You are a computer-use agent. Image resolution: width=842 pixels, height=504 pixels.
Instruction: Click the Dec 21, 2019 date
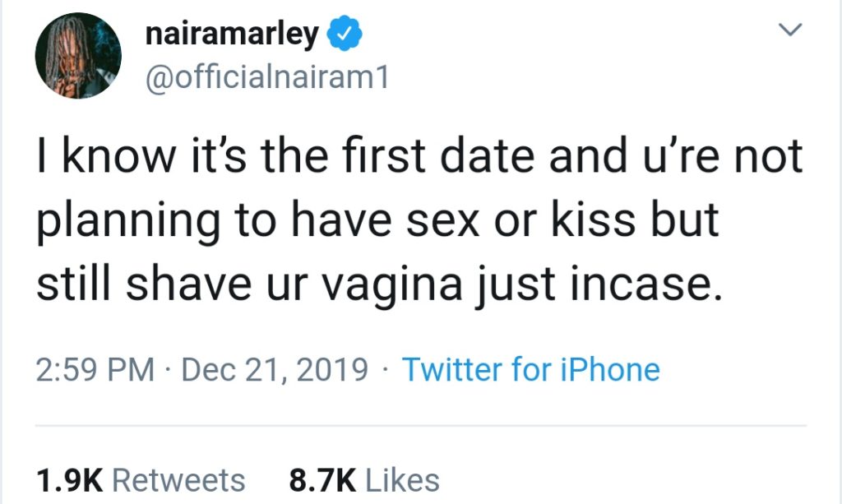pyautogui.click(x=274, y=370)
